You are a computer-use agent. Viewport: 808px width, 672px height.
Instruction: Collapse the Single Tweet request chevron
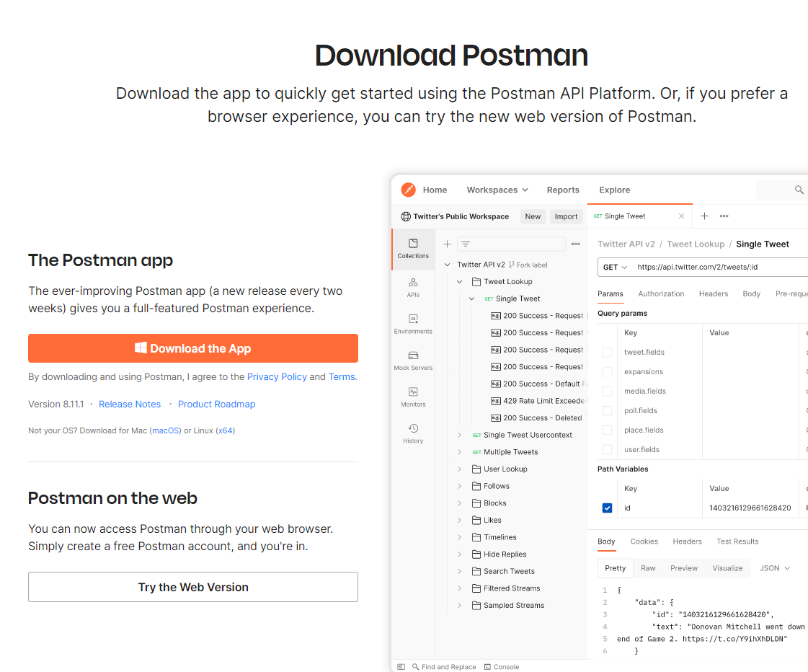[471, 299]
